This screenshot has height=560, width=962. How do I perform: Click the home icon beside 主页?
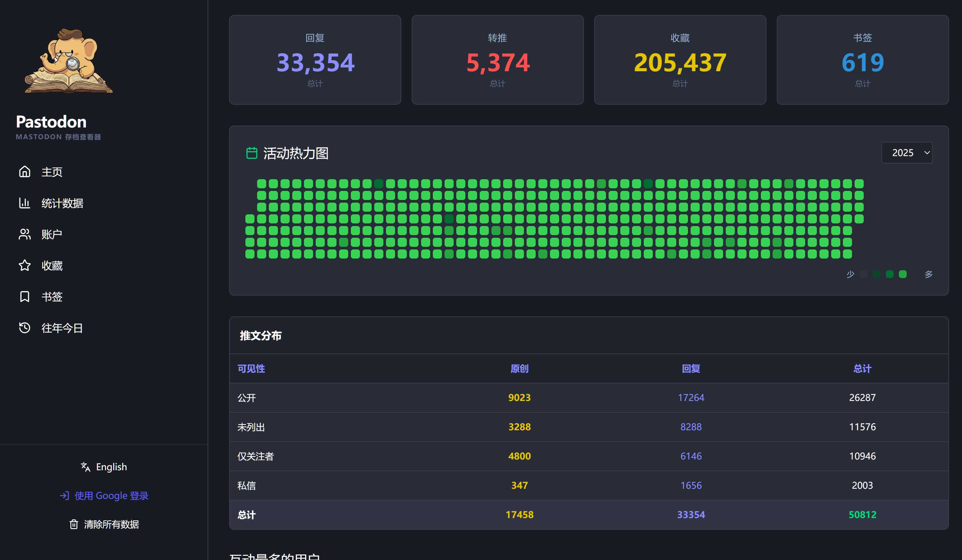tap(24, 172)
